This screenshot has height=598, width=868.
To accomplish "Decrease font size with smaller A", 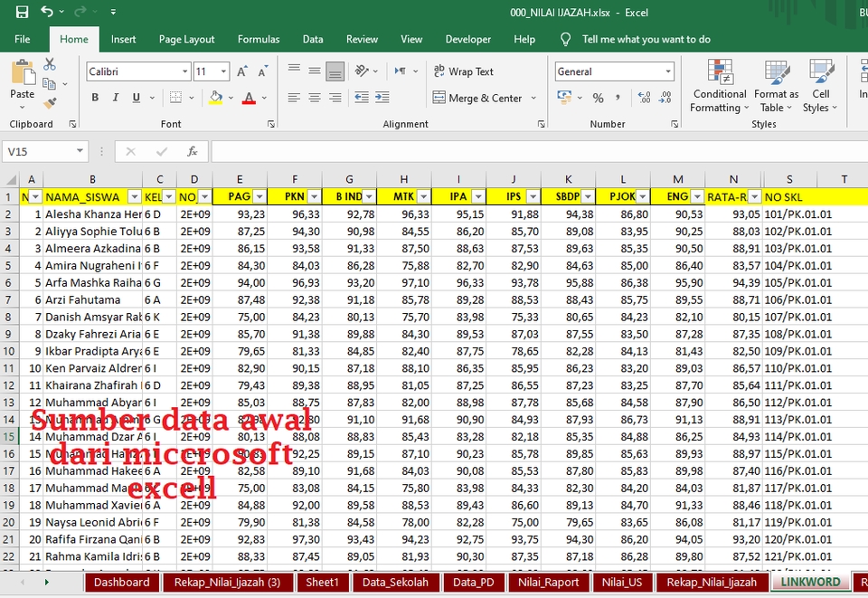I will [x=262, y=71].
